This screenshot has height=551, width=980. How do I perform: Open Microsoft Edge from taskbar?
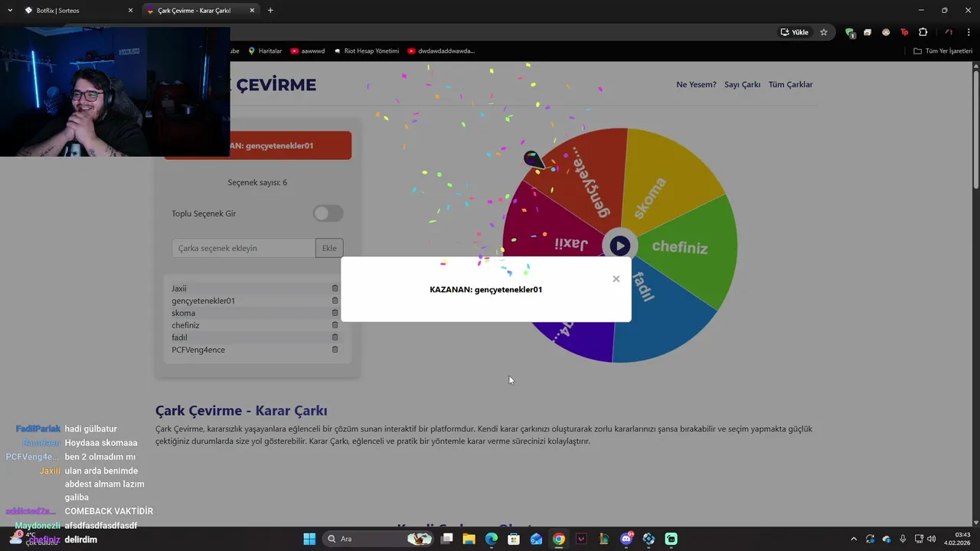click(492, 539)
